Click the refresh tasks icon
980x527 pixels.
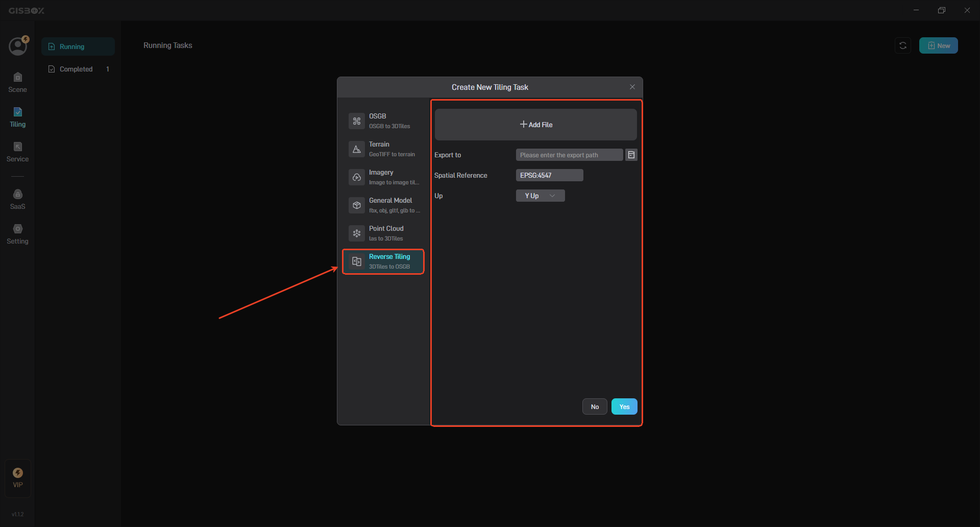point(902,45)
